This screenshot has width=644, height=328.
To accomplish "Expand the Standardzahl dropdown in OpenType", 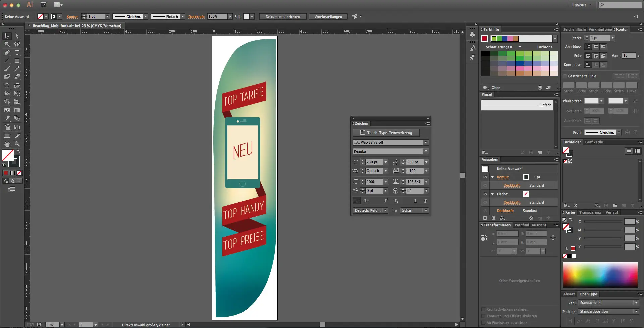I will tap(636, 303).
